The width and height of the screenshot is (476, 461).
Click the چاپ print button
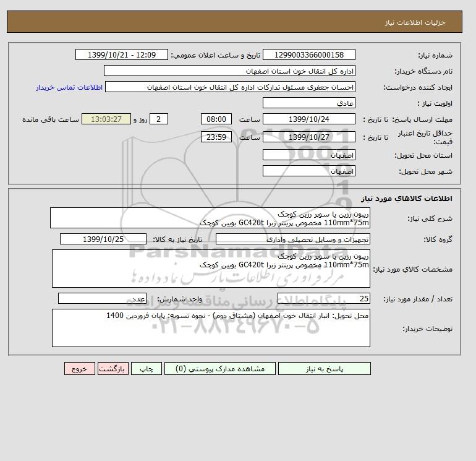click(147, 369)
